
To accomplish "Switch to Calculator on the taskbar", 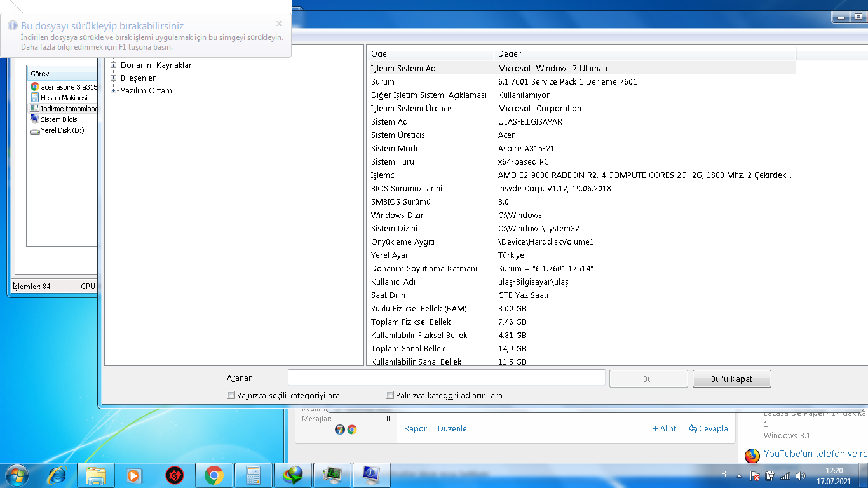I will [x=254, y=475].
